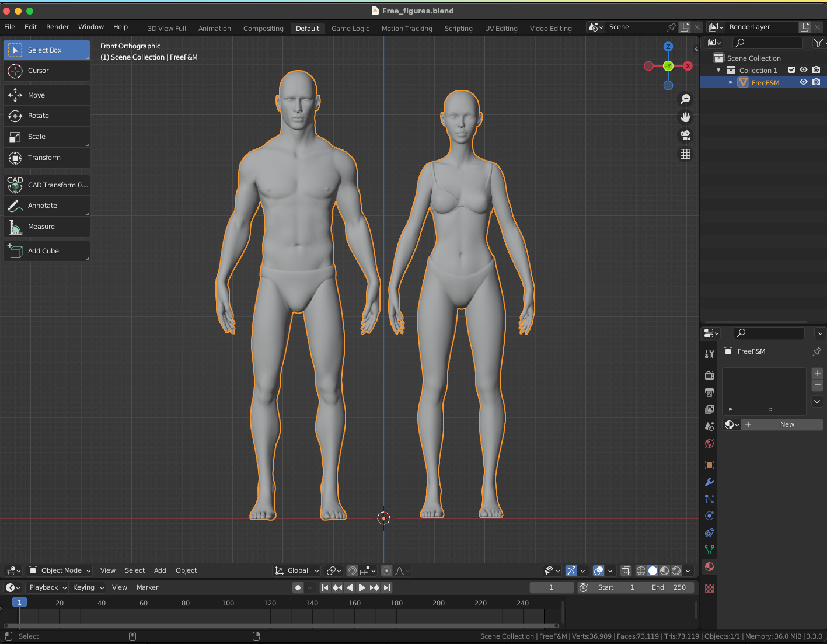Expand the FreeF&M tree item

(x=731, y=82)
